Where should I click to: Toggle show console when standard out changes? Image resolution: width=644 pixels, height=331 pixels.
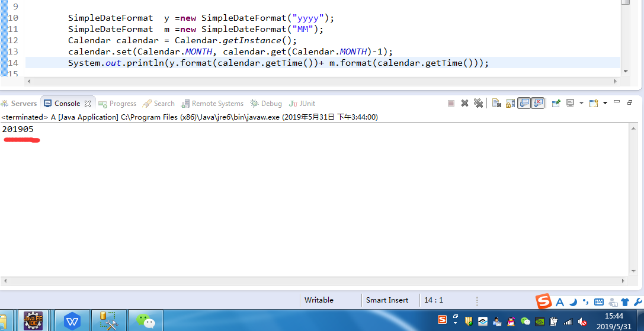[x=524, y=104]
